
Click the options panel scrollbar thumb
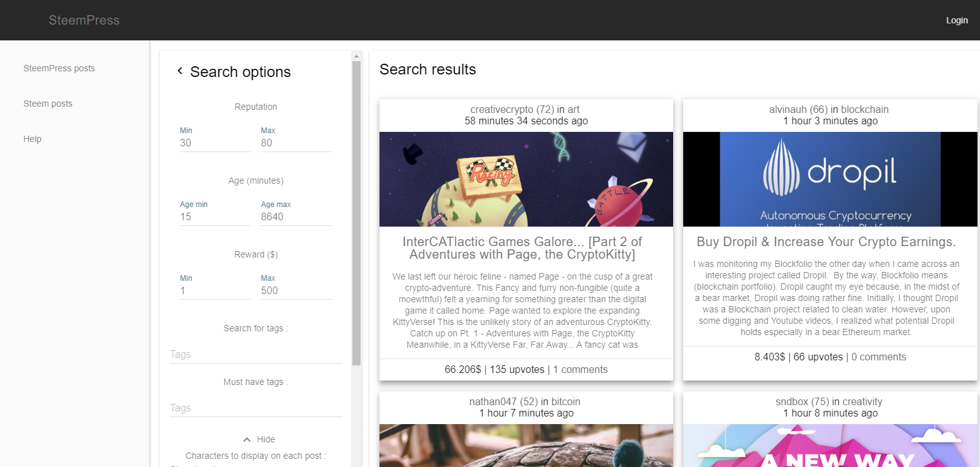click(x=356, y=213)
